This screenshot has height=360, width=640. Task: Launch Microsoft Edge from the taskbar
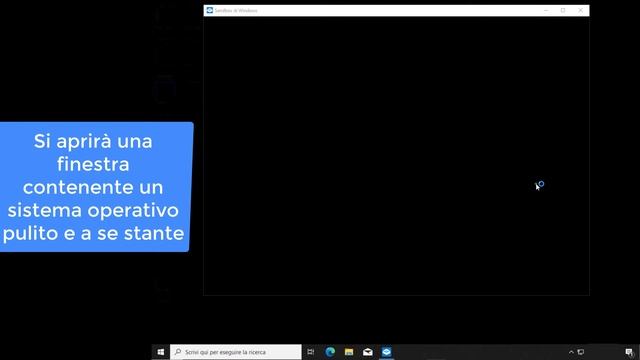pos(330,352)
